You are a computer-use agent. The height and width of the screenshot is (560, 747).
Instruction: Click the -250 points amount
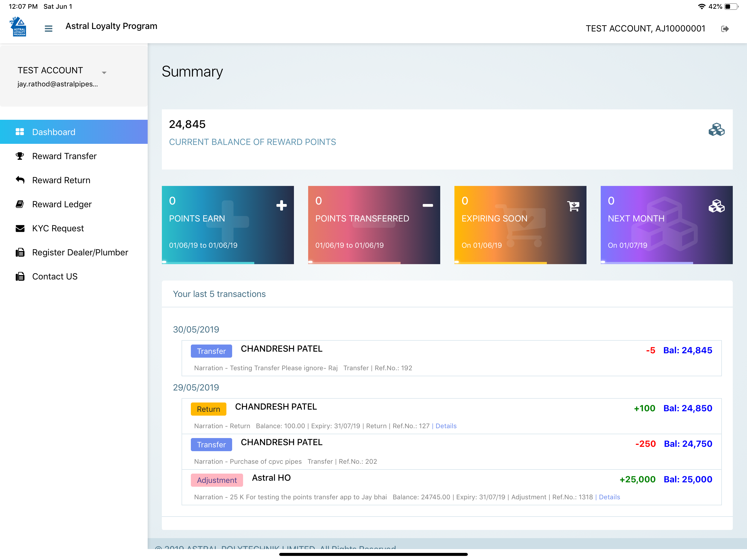tap(645, 444)
